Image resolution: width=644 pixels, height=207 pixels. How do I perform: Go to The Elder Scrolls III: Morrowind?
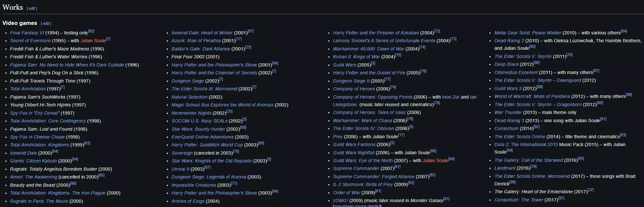(x=204, y=89)
